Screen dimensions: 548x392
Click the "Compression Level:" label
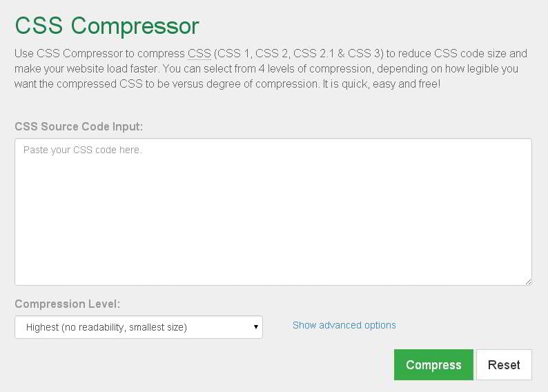coord(68,304)
